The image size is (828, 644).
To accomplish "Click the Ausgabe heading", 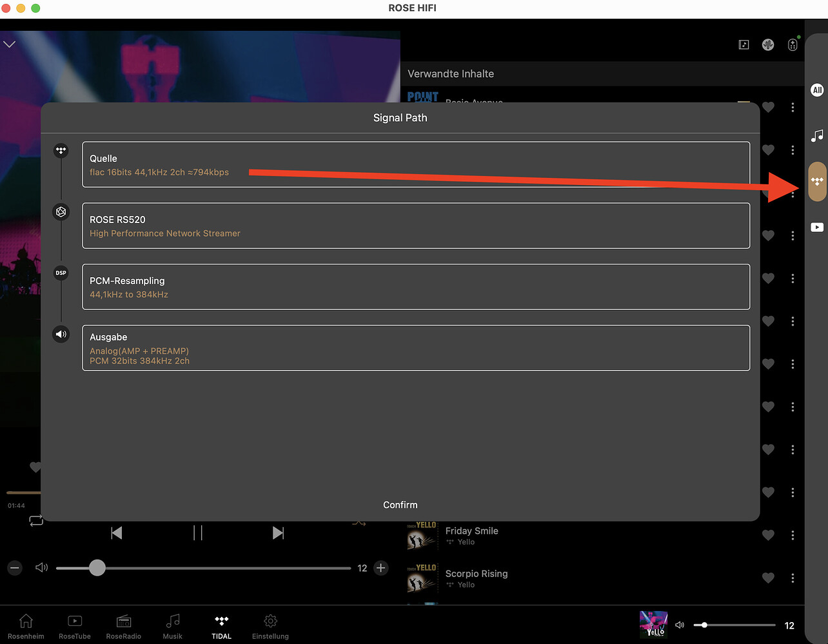I will pyautogui.click(x=108, y=337).
